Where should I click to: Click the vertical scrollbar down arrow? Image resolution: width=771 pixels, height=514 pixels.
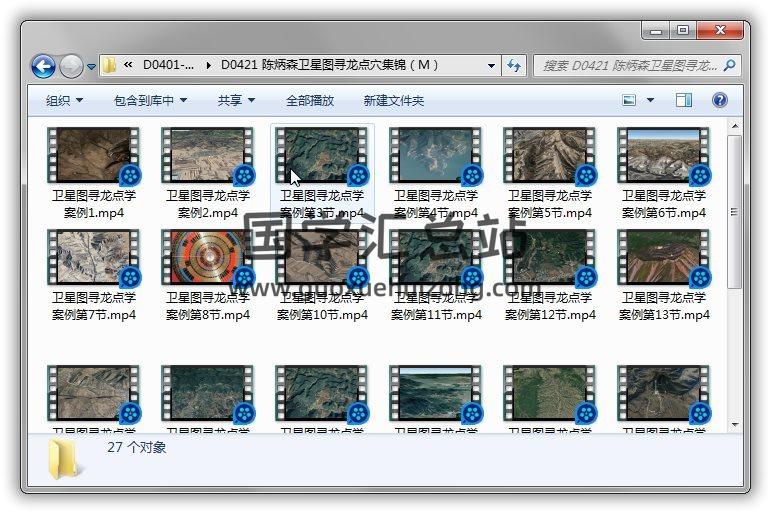pyautogui.click(x=735, y=426)
